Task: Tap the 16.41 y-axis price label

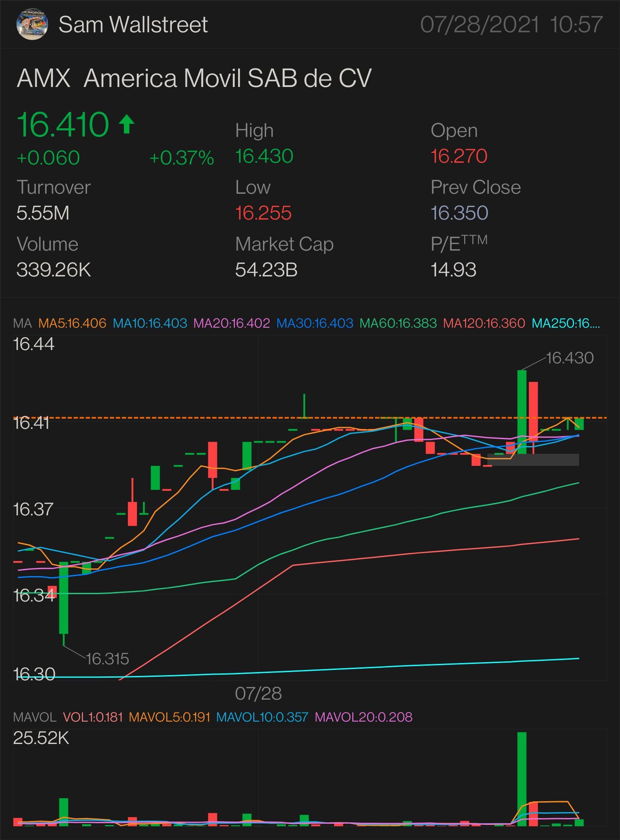Action: 31,423
